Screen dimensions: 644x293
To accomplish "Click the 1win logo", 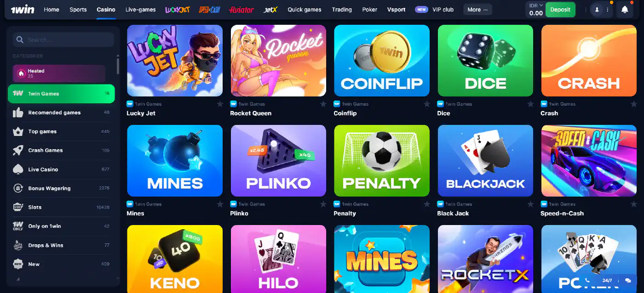I will [23, 10].
